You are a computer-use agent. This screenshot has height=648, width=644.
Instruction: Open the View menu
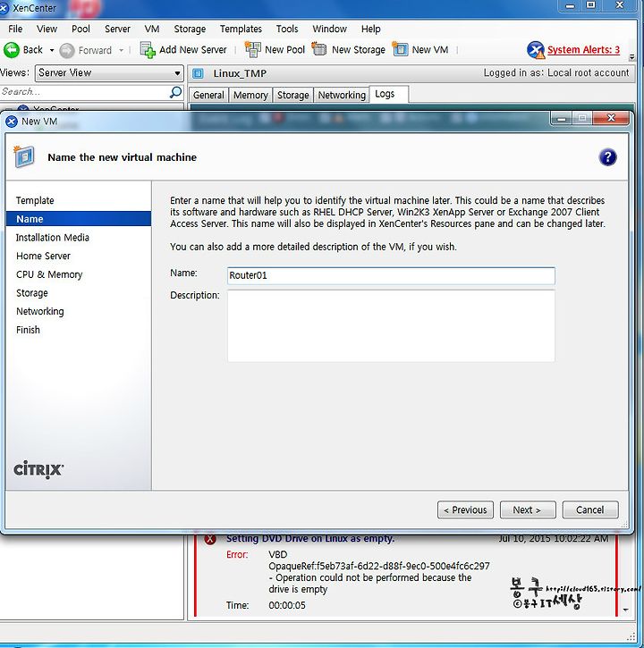point(47,29)
